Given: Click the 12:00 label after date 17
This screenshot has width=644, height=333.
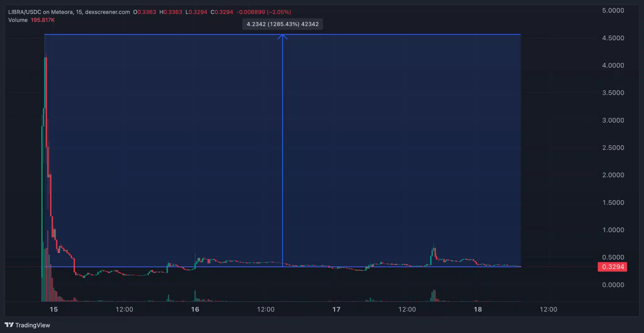Looking at the screenshot, I should (x=407, y=309).
